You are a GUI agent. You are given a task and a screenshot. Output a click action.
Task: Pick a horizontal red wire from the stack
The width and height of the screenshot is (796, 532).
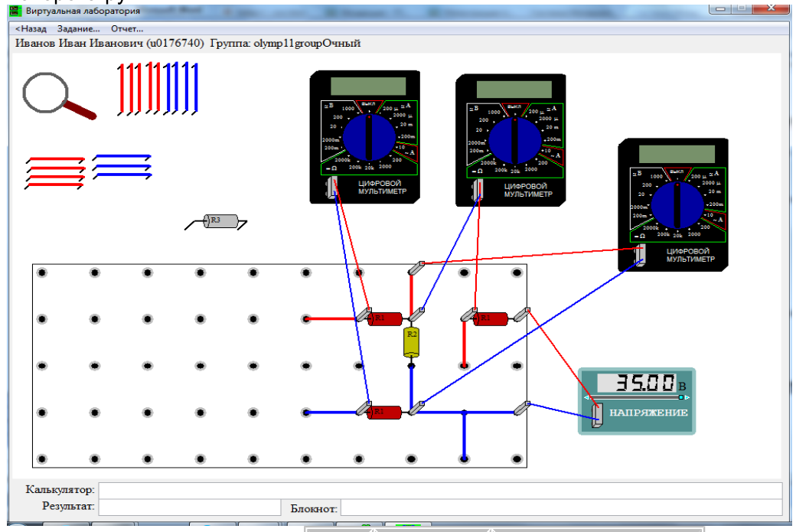point(54,172)
